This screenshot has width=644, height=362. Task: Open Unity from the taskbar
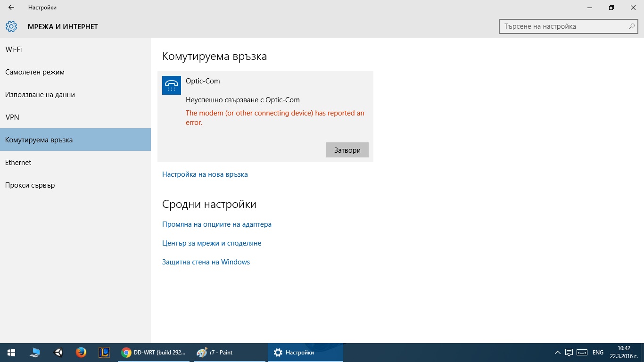pyautogui.click(x=58, y=353)
